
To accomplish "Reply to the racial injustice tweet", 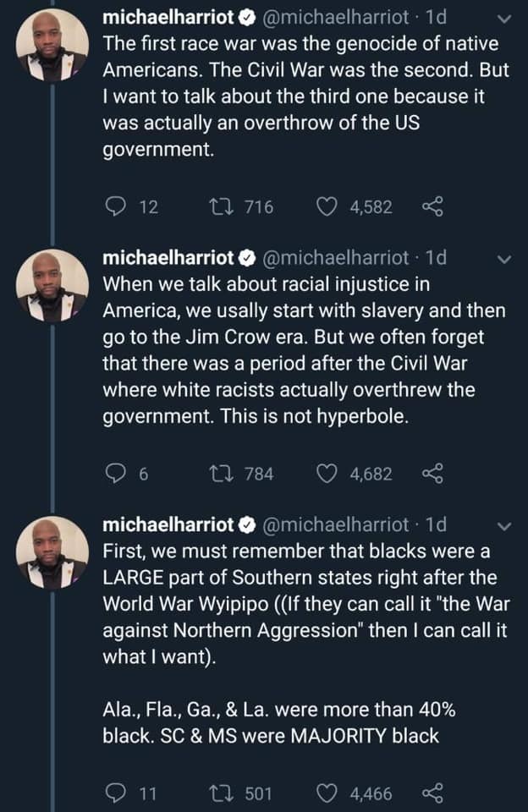I will [x=114, y=475].
